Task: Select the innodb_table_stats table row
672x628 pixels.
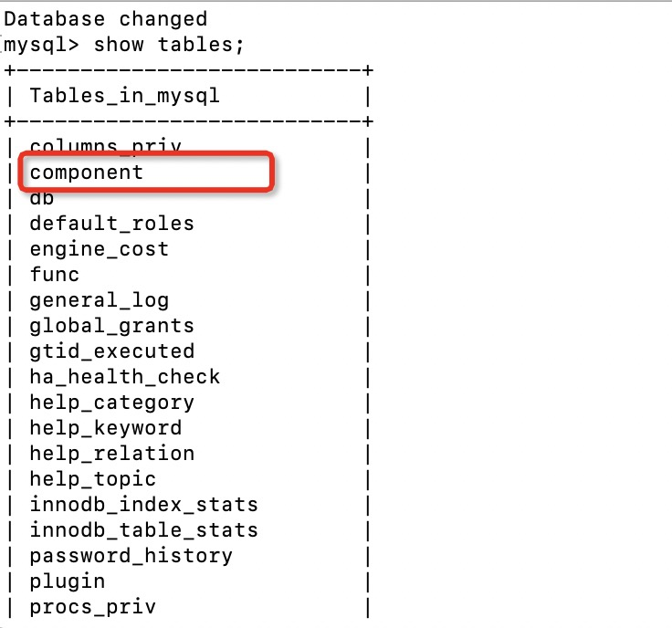Action: point(143,529)
